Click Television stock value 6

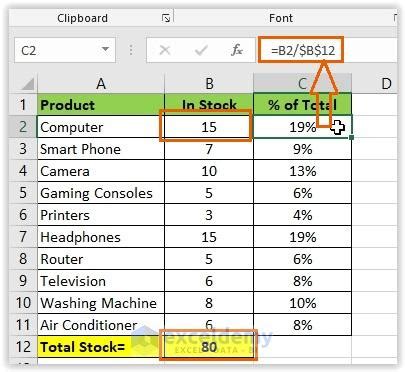209,281
